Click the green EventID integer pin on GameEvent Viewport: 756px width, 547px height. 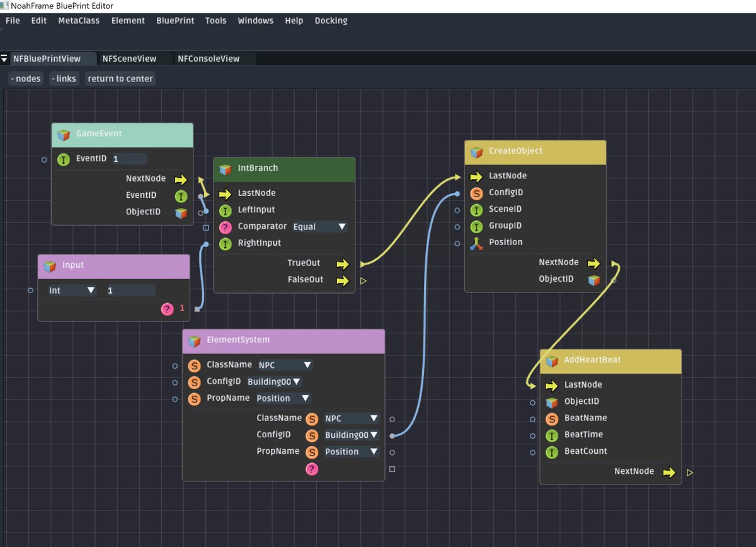click(x=63, y=159)
